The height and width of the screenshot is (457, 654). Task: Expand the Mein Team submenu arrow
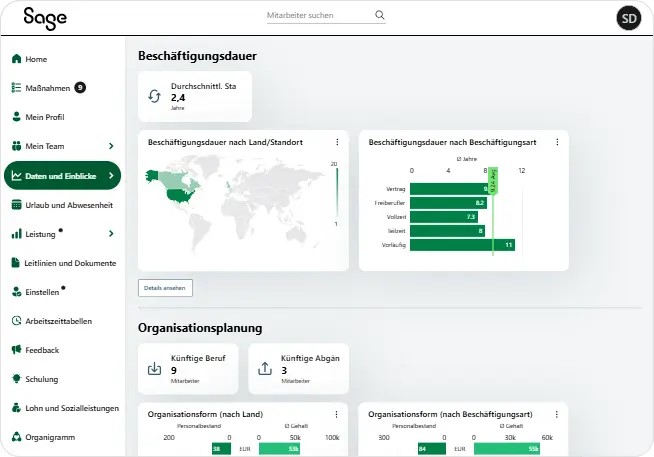click(x=111, y=146)
